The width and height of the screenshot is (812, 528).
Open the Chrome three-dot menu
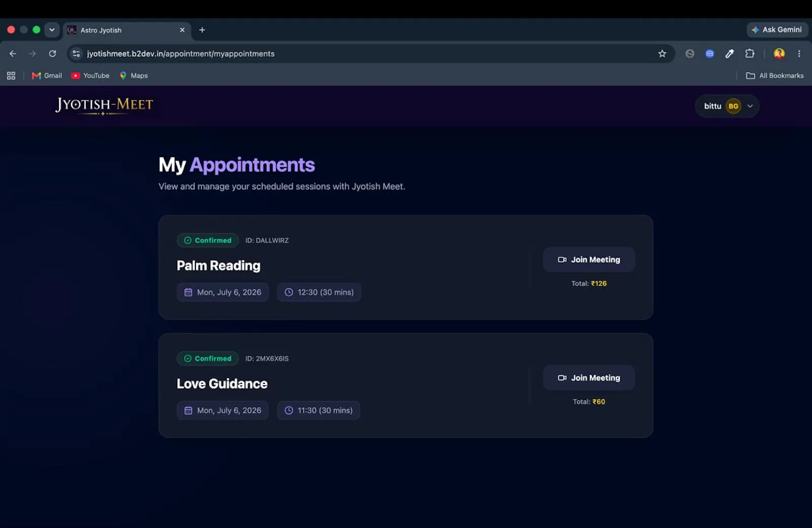coord(799,54)
